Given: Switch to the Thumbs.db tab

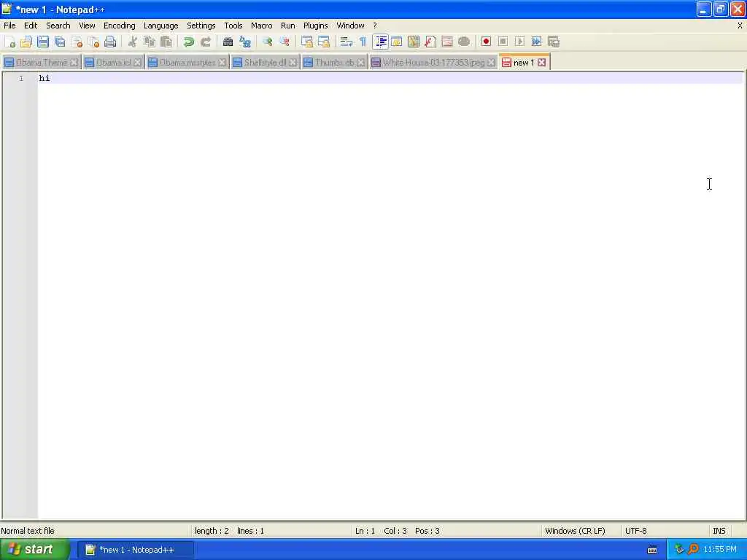Looking at the screenshot, I should click(334, 63).
